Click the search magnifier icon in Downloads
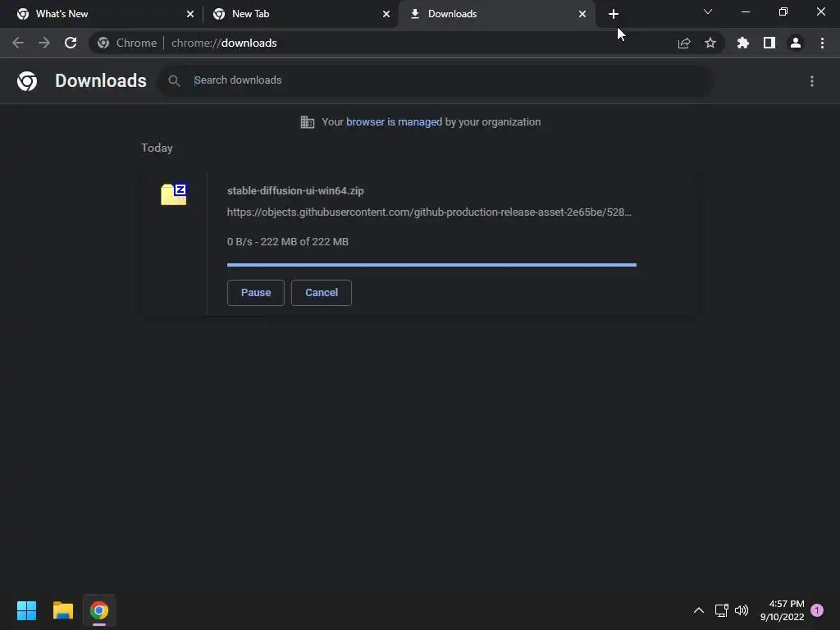Image resolution: width=840 pixels, height=630 pixels. coord(174,81)
